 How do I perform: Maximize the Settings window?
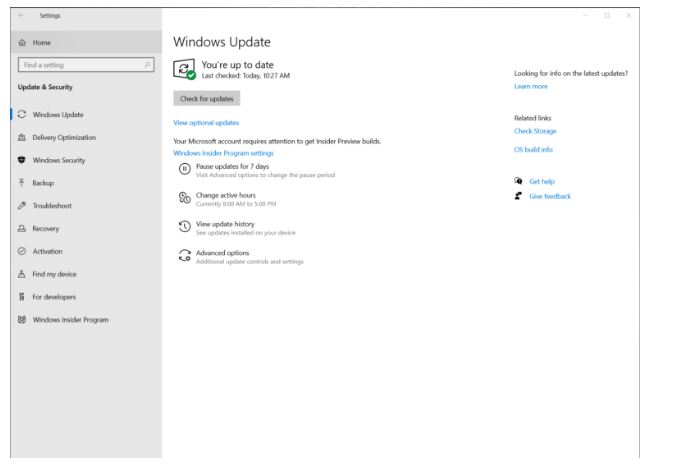pyautogui.click(x=607, y=15)
